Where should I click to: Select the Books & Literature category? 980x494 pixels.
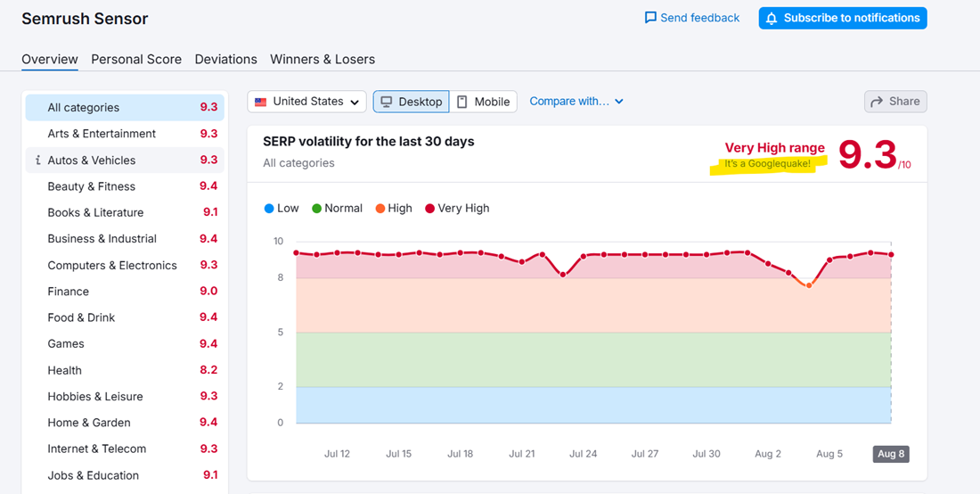click(125, 212)
